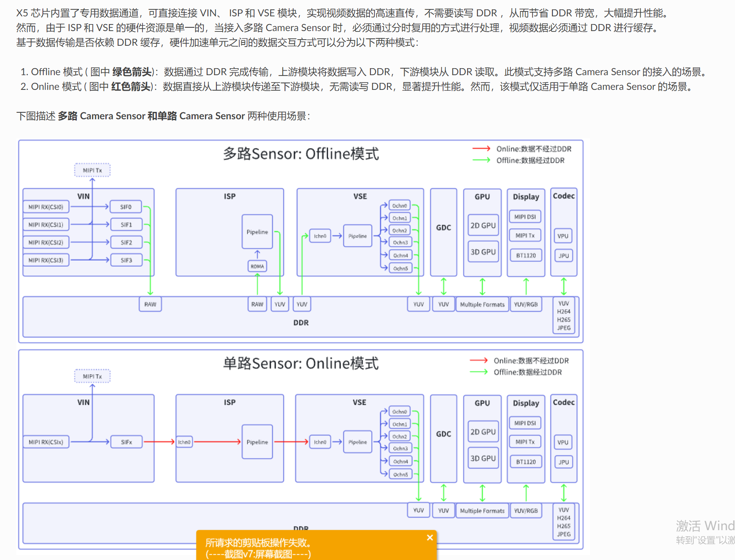Click 'Ochn0' in the Offline VSE block
735x560 pixels.
pos(400,205)
